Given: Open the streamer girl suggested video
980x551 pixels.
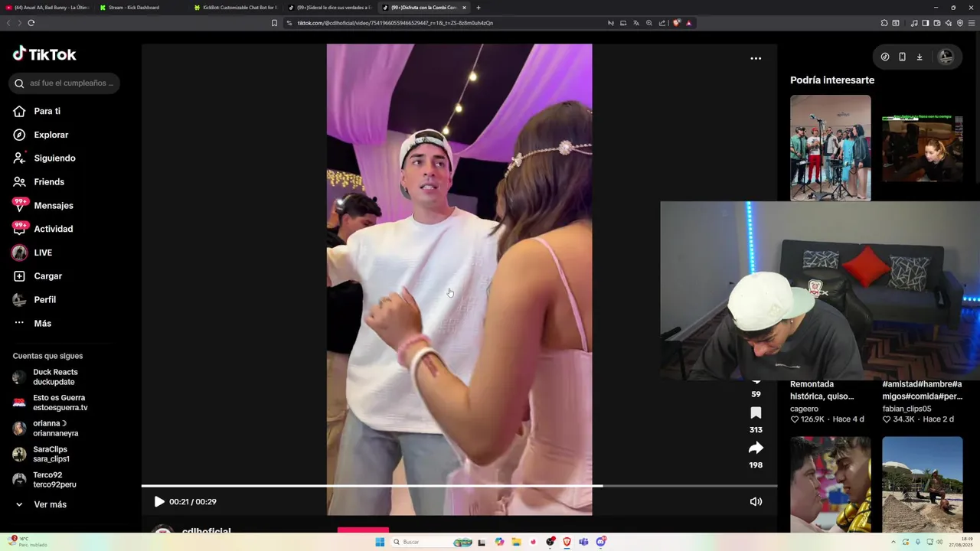Looking at the screenshot, I should pyautogui.click(x=923, y=148).
